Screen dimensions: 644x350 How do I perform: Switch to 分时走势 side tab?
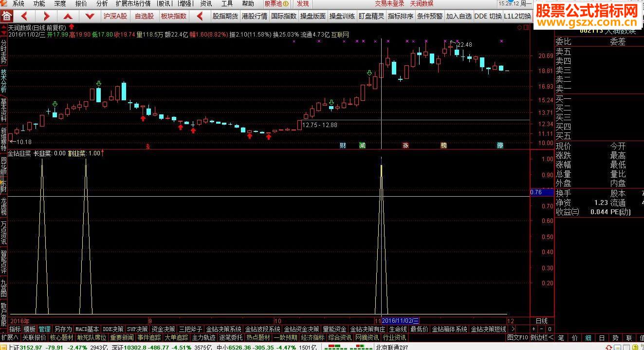click(x=3, y=51)
